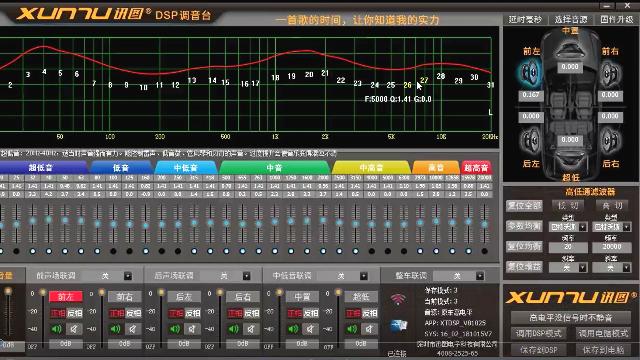Select the front-right speaker icon in car diagram

[610, 74]
